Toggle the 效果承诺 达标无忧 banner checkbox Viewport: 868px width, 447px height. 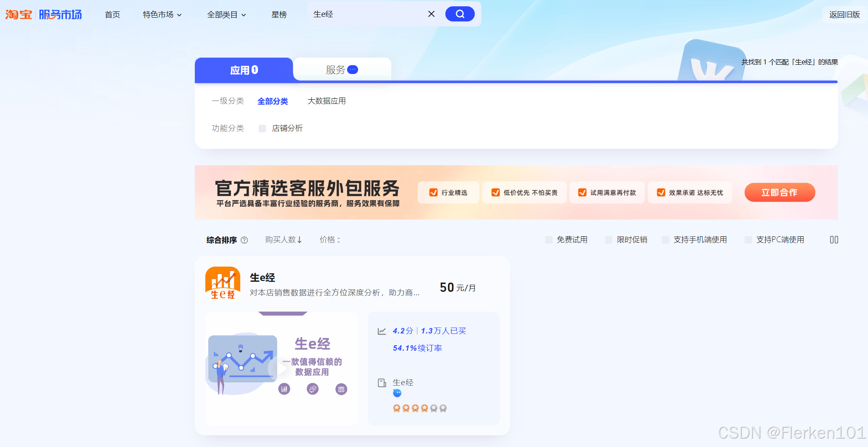661,193
